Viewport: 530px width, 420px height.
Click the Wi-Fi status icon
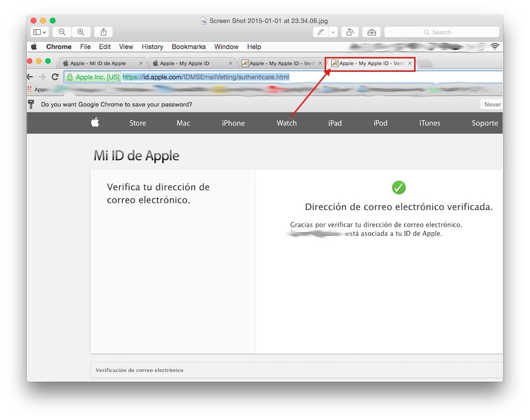pos(495,46)
